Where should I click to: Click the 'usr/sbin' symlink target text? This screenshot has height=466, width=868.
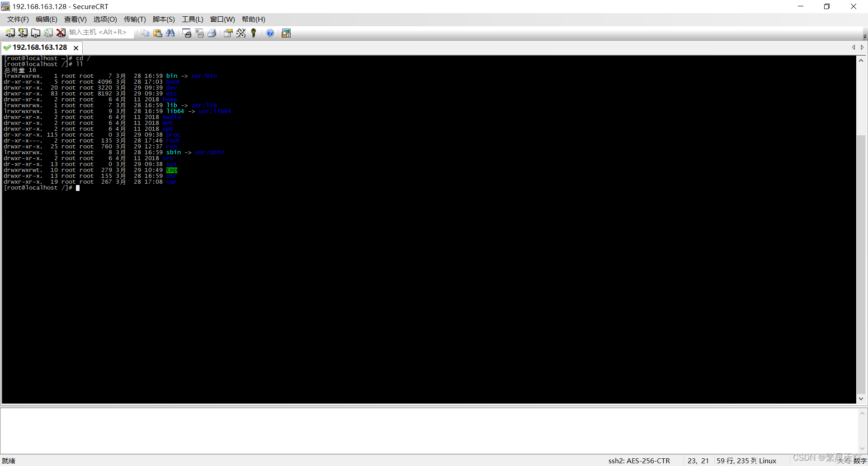tap(210, 152)
